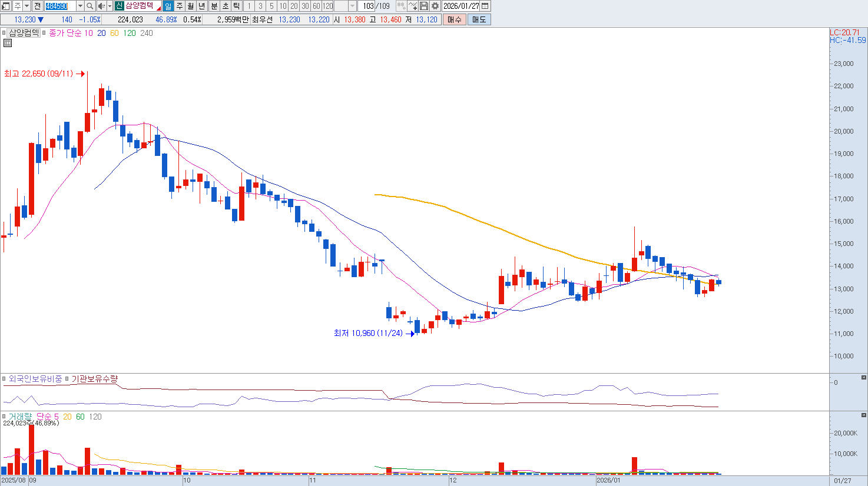Click the stock code input field 484590

pyautogui.click(x=60, y=6)
